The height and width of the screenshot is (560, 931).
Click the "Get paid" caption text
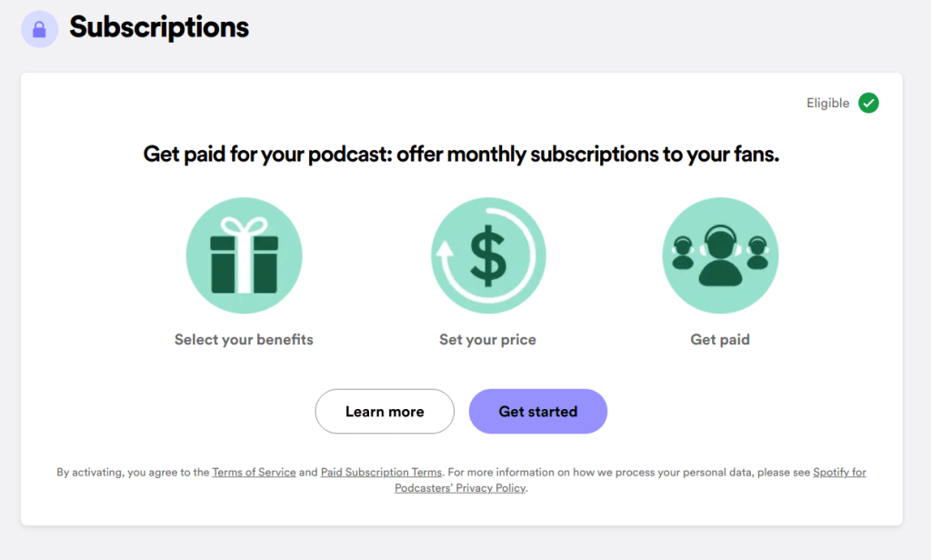[x=720, y=340]
